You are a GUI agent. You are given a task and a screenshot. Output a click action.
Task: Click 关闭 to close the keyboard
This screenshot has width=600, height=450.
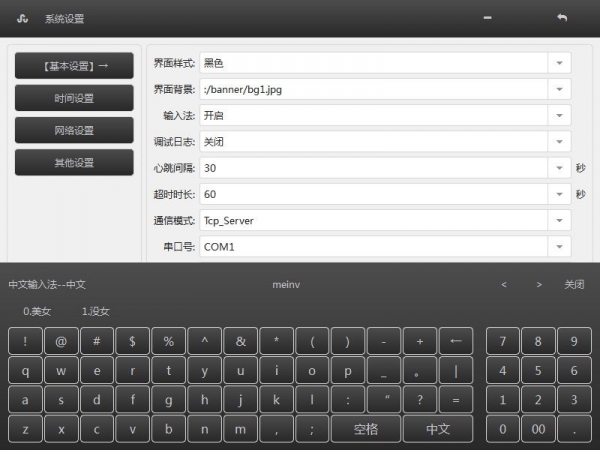[573, 285]
